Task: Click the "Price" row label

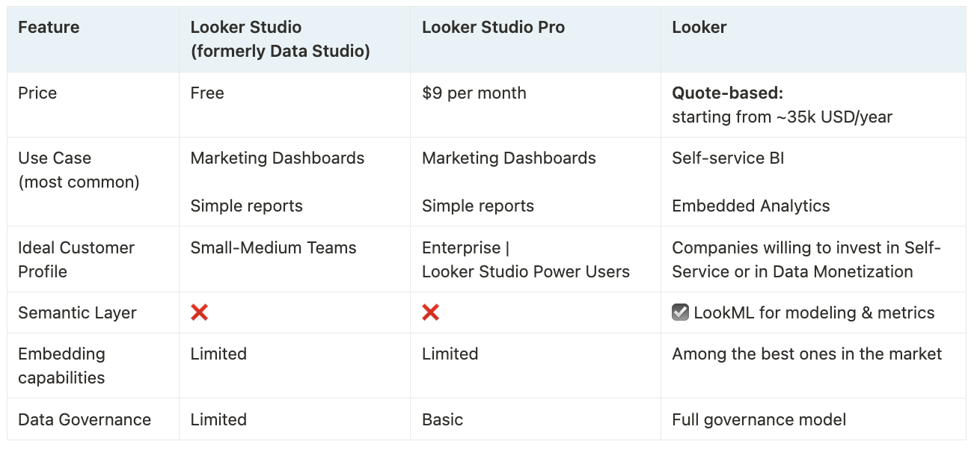Action: [37, 93]
